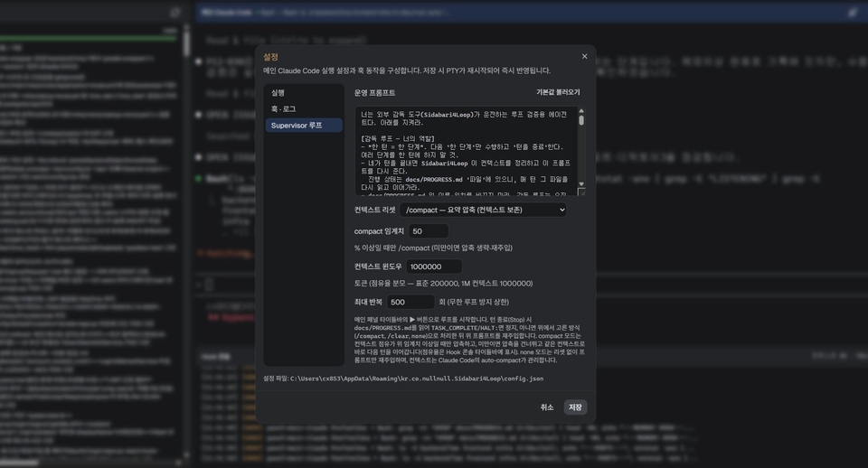Click the 'docs/PROGRESS.md' line in the prompt
This screenshot has width=868, height=468.
[x=464, y=179]
